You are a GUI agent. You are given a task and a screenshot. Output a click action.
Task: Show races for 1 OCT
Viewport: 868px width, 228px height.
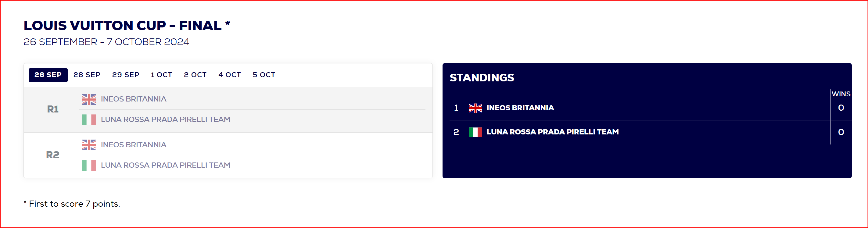click(x=161, y=75)
